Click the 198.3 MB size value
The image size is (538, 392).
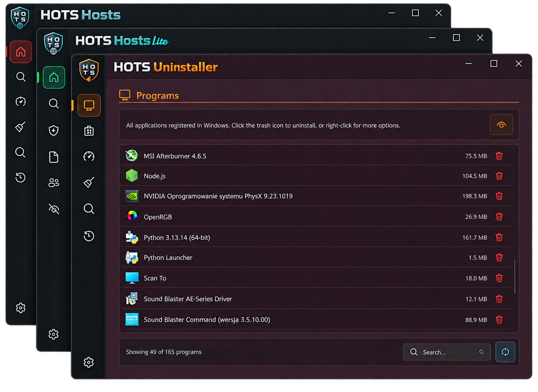coord(475,196)
